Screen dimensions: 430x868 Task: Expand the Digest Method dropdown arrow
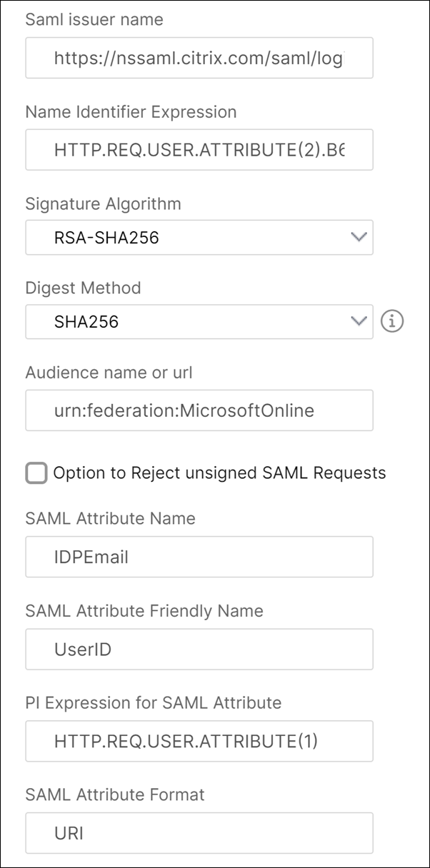pyautogui.click(x=360, y=321)
